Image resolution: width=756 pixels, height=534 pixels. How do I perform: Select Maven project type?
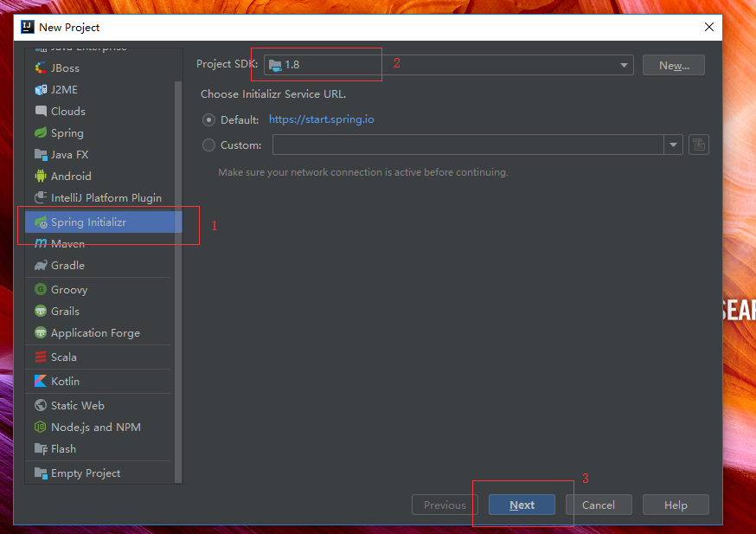(x=104, y=243)
